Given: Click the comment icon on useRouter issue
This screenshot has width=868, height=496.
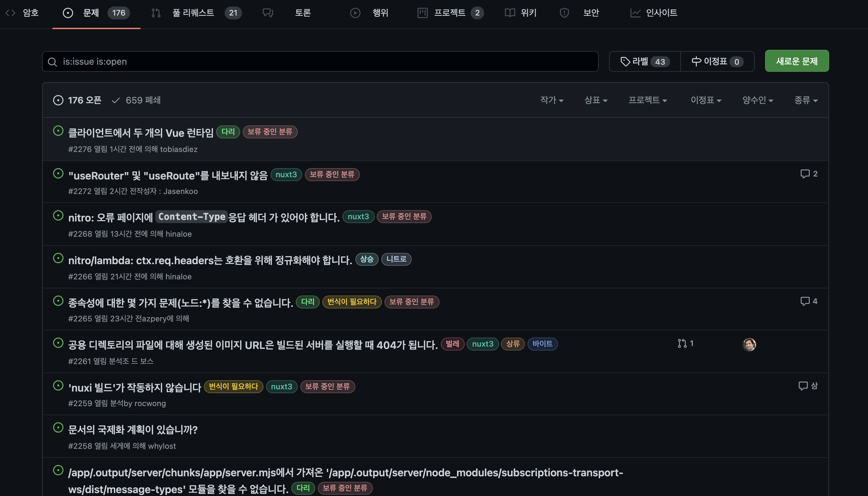Looking at the screenshot, I should pos(805,174).
